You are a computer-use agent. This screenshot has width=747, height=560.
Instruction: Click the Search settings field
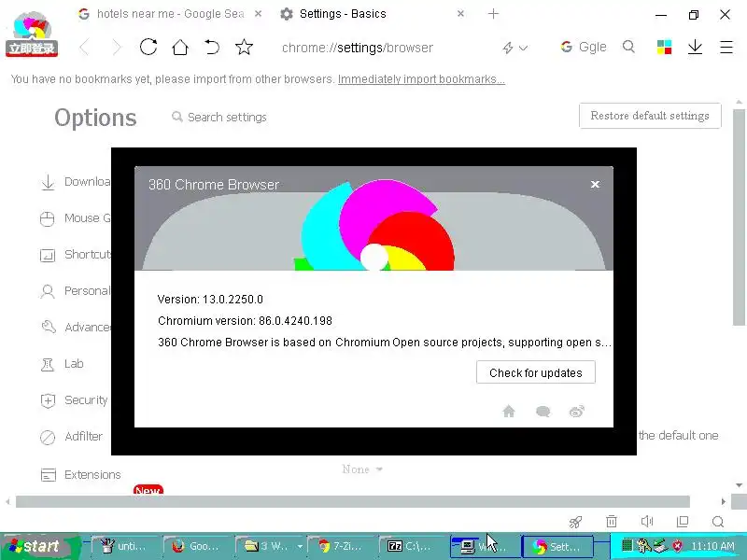227,118
